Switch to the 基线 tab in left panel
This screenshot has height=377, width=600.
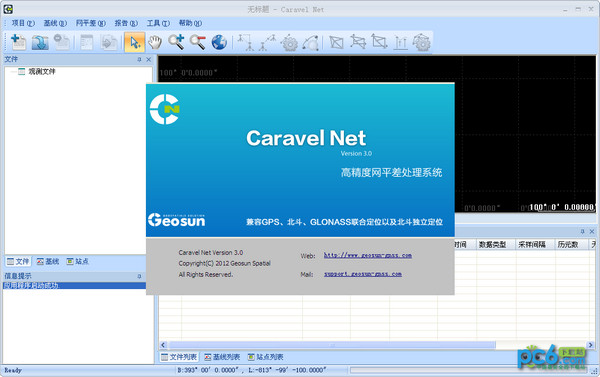(x=48, y=261)
